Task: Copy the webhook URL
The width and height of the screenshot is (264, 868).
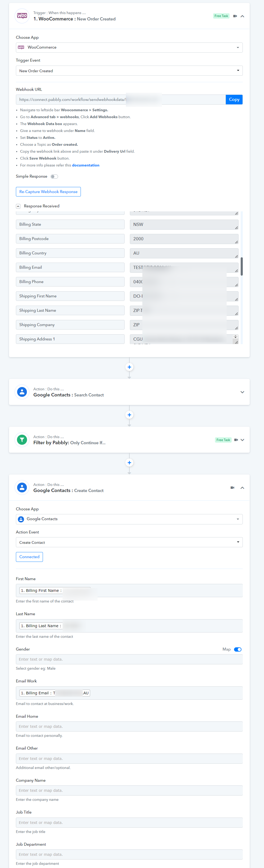Action: (x=234, y=100)
